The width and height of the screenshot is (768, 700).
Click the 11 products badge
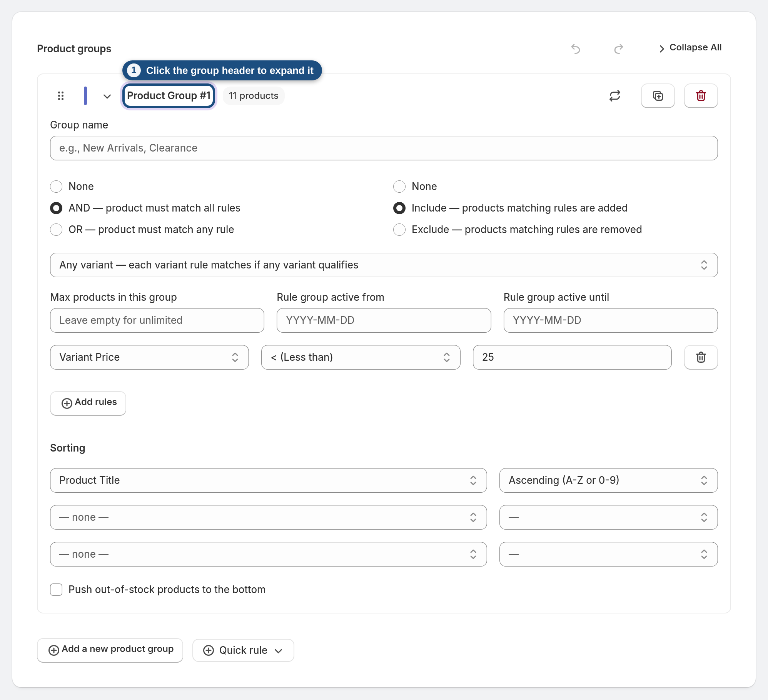[x=254, y=96]
